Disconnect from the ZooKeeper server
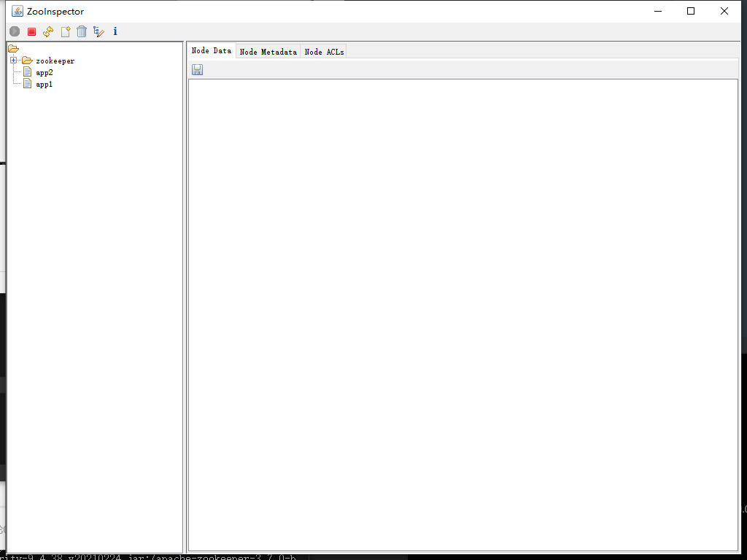747x560 pixels. 31,31
